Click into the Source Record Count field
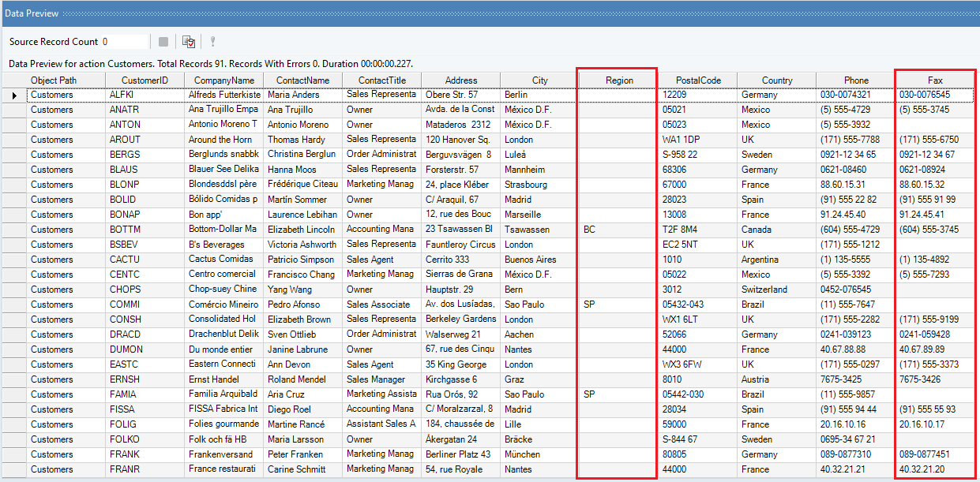 tap(124, 42)
